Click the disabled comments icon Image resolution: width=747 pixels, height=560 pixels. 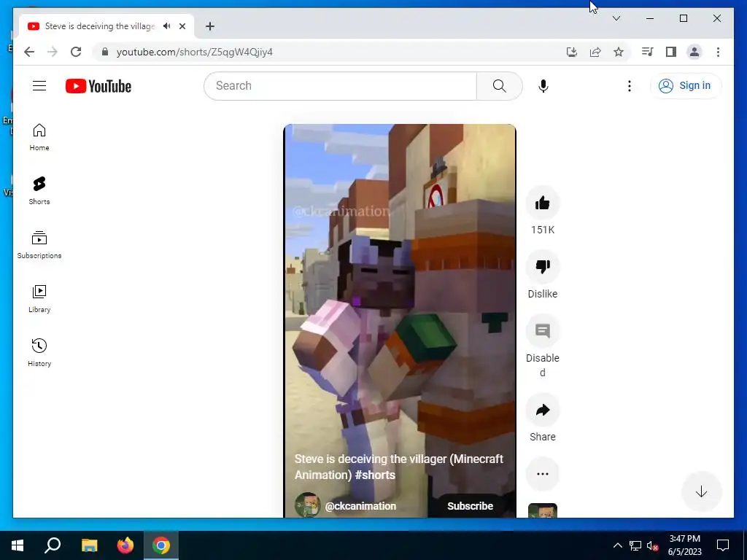click(543, 331)
